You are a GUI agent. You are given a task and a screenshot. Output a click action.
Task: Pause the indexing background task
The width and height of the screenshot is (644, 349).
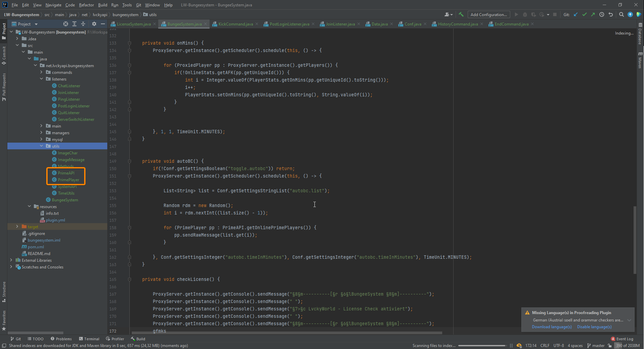click(511, 346)
